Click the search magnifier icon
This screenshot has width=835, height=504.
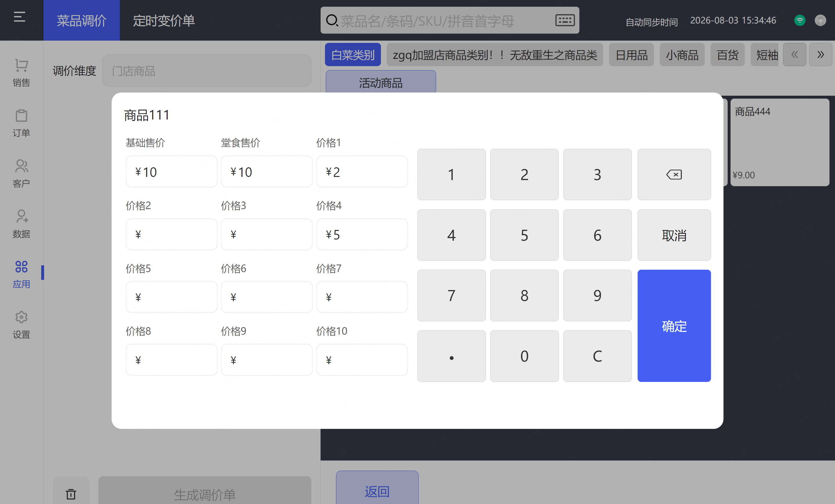[332, 20]
